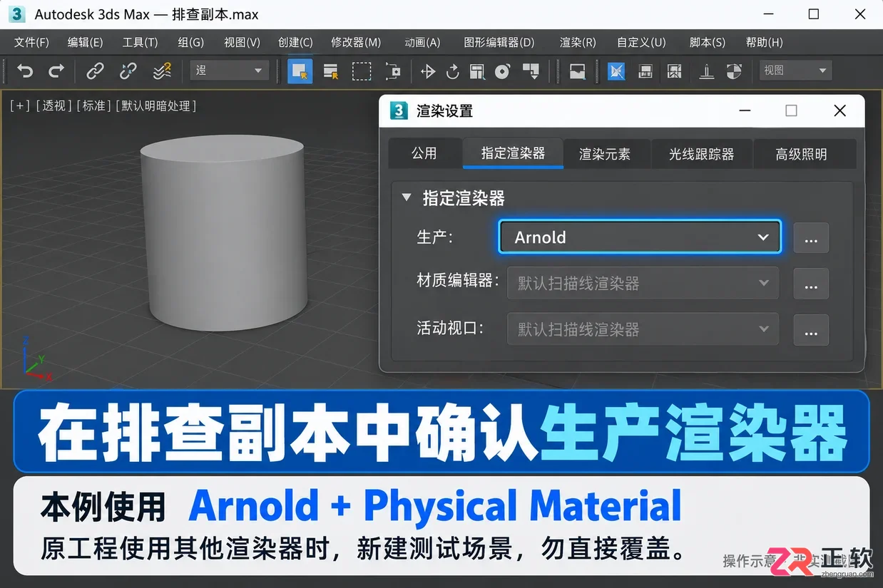
Task: Open the 创建(C) menu
Action: (295, 42)
